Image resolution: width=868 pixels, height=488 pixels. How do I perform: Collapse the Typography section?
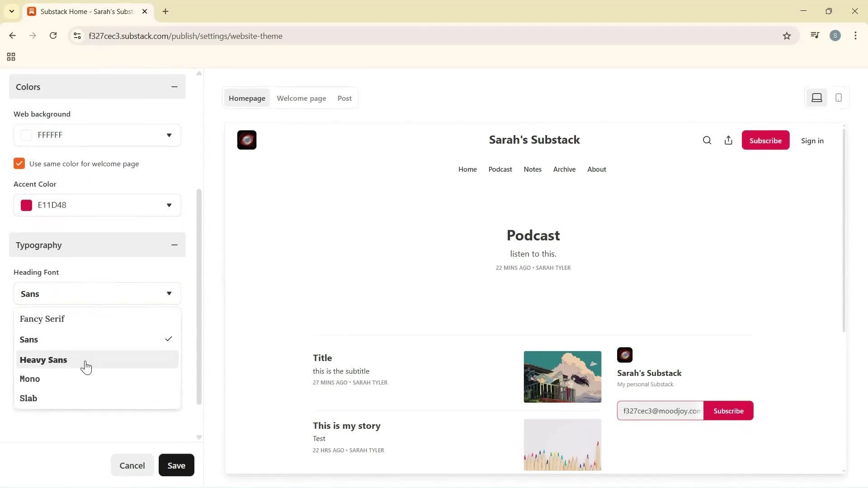pos(174,245)
